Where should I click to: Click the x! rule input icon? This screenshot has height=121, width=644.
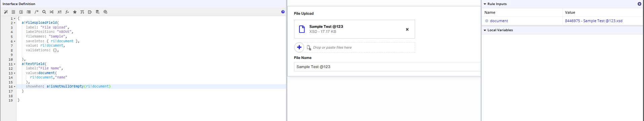tap(59, 12)
